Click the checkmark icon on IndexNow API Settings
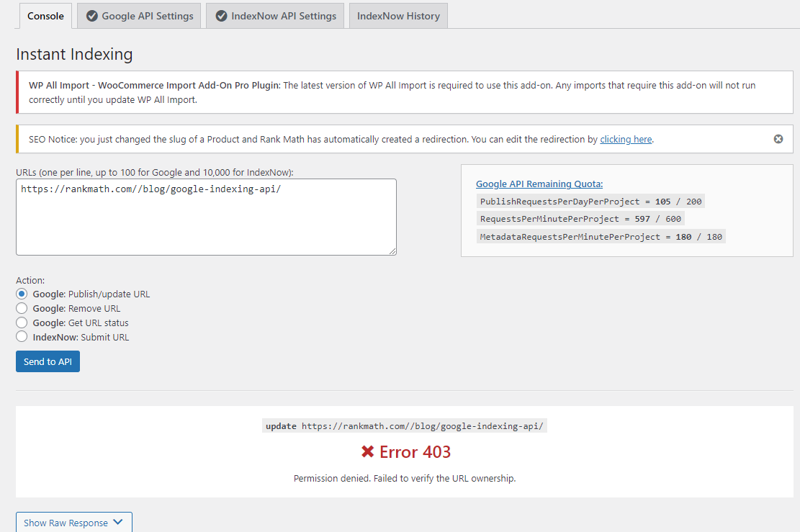The image size is (800, 532). coord(222,16)
